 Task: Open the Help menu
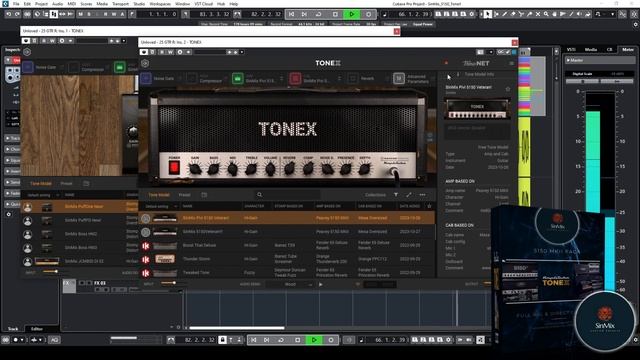point(234,4)
